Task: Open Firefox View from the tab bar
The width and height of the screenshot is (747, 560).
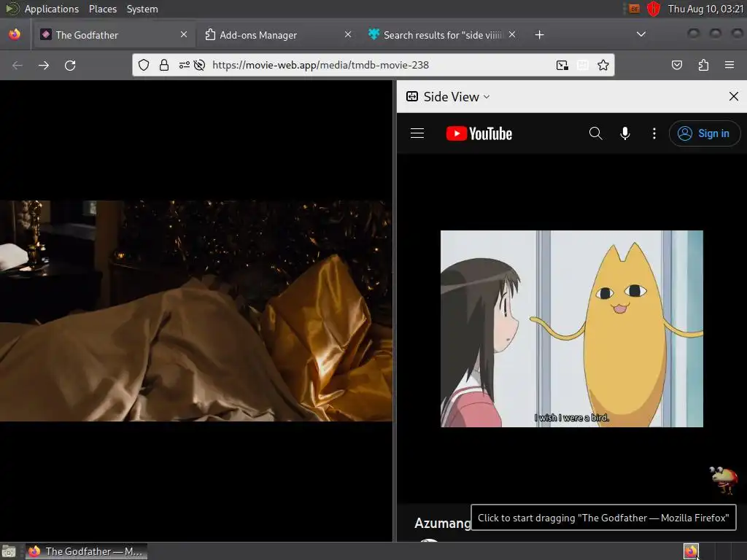Action: pyautogui.click(x=15, y=34)
